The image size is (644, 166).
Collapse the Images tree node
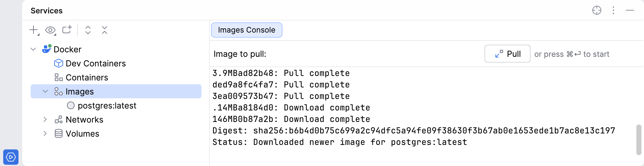[x=45, y=92]
